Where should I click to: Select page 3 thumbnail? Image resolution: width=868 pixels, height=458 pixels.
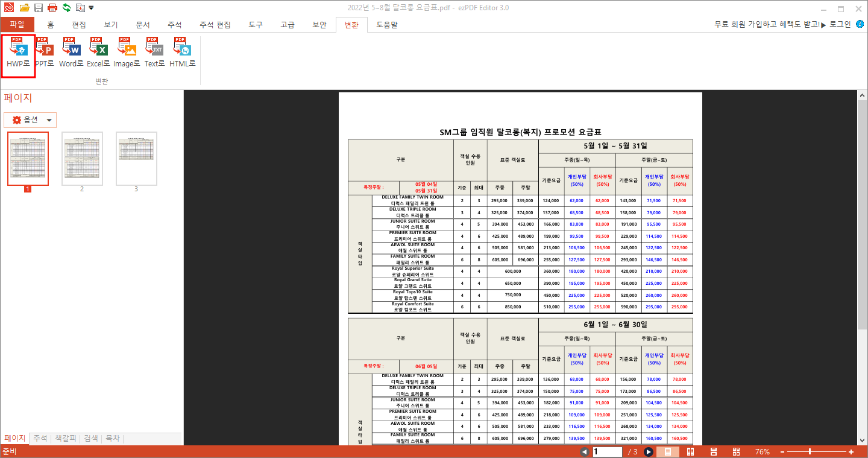[x=136, y=158]
